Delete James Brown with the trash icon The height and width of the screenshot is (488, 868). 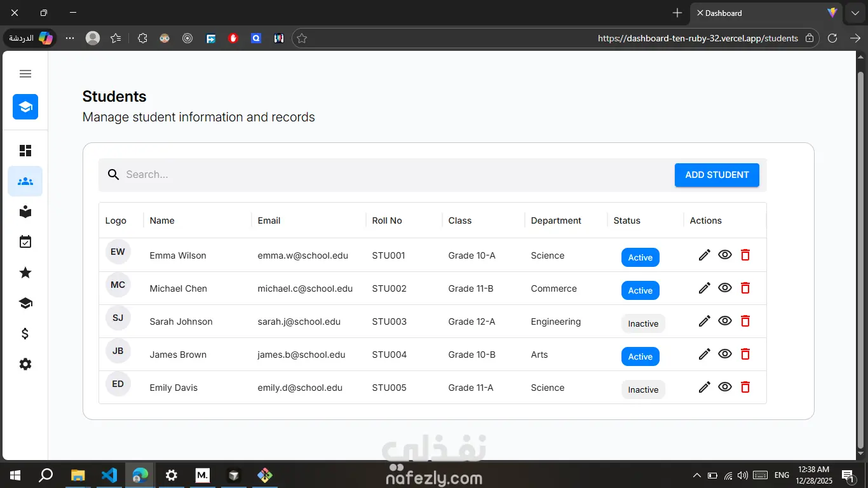point(745,354)
